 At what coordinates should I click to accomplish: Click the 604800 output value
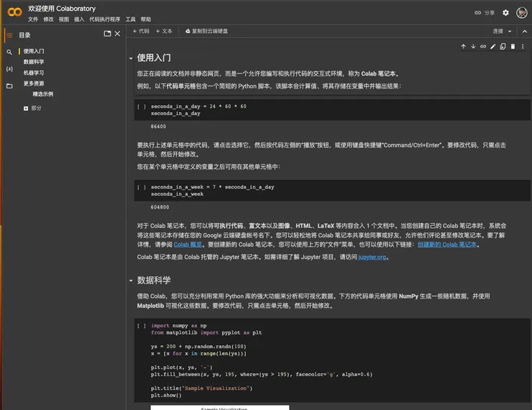[160, 207]
